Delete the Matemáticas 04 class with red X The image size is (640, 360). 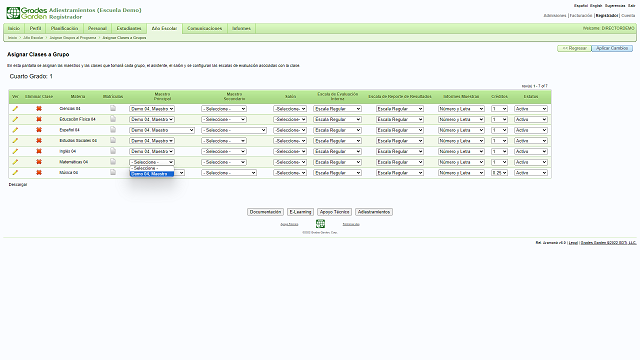pyautogui.click(x=39, y=162)
